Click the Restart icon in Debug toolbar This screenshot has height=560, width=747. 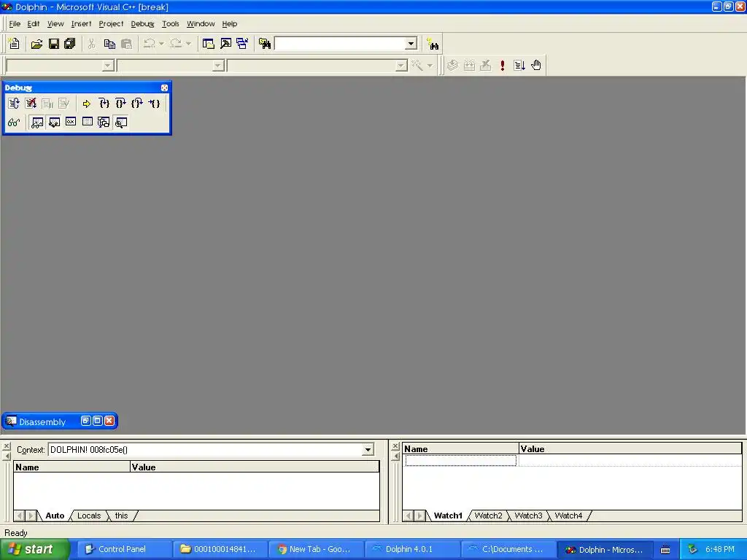[14, 104]
